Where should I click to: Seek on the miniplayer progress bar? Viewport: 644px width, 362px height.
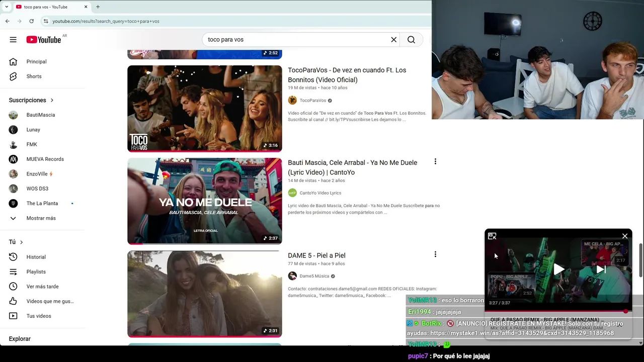pos(558,311)
